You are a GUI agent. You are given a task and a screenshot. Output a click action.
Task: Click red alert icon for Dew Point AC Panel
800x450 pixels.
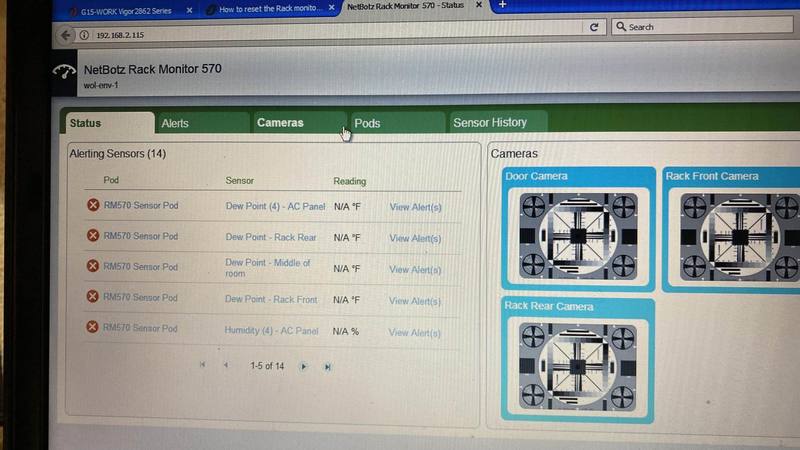(x=93, y=205)
